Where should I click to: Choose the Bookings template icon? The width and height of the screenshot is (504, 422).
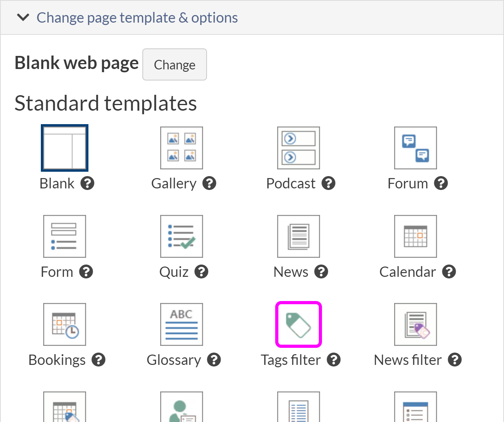tap(64, 324)
